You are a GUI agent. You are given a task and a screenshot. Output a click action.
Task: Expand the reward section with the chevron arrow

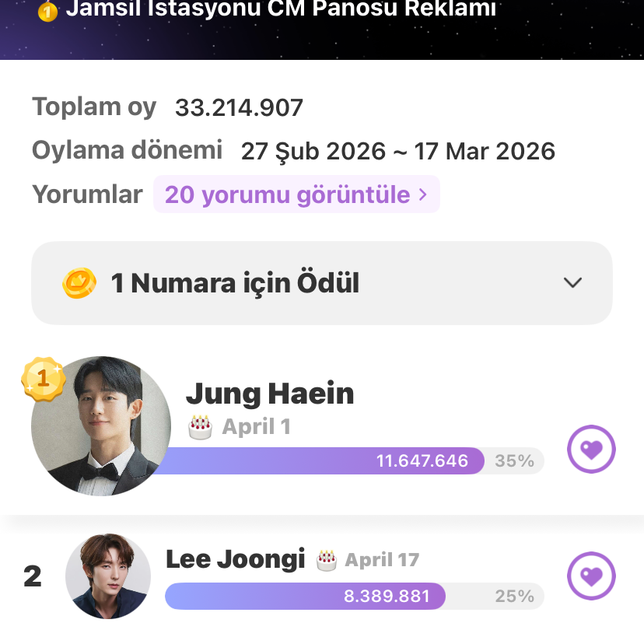point(572,282)
